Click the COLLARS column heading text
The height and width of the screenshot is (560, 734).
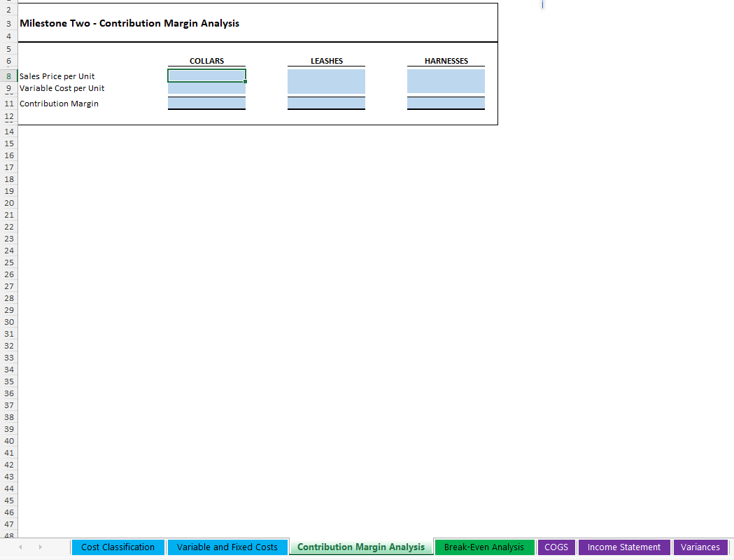206,61
